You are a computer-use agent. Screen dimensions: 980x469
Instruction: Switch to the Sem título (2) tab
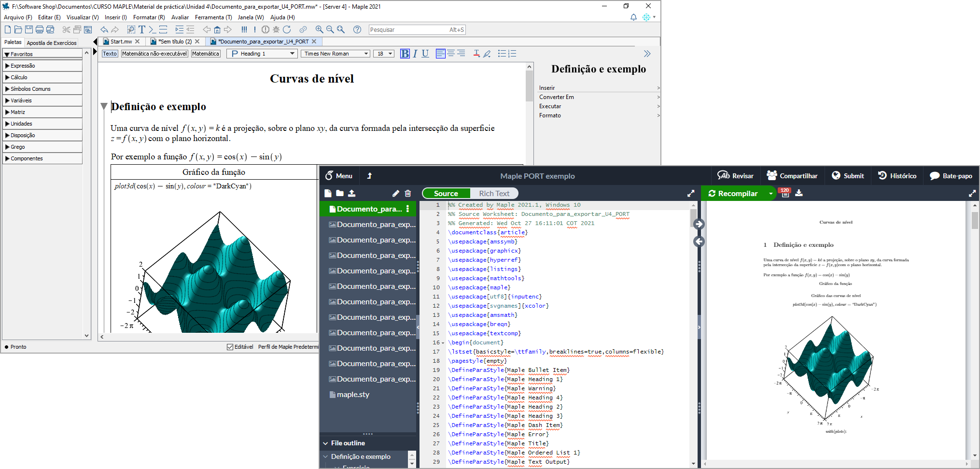click(x=175, y=42)
